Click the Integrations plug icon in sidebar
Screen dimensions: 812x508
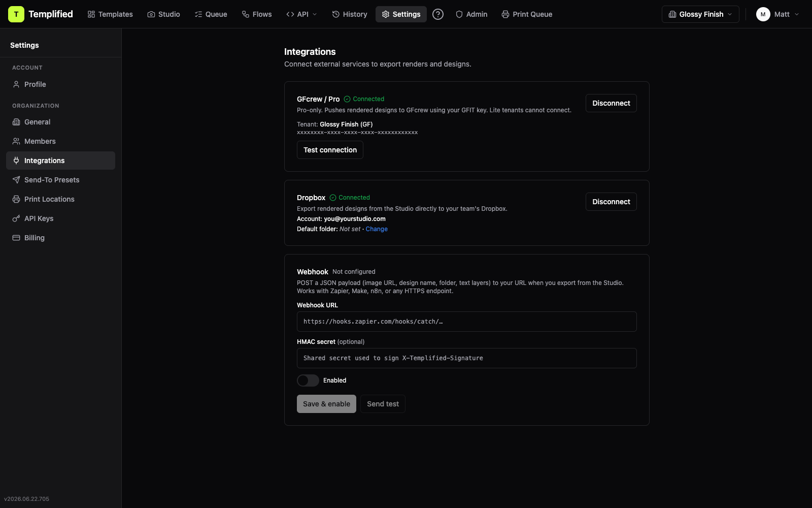point(16,161)
